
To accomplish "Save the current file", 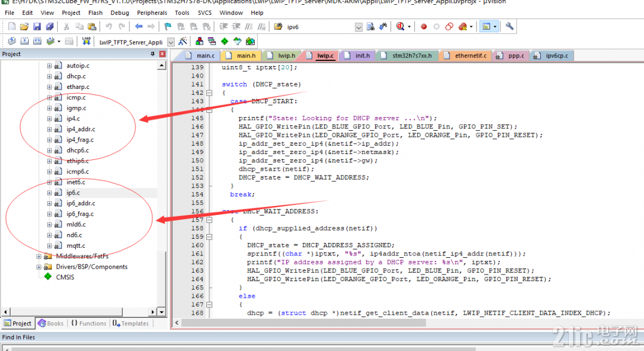I will pos(37,27).
